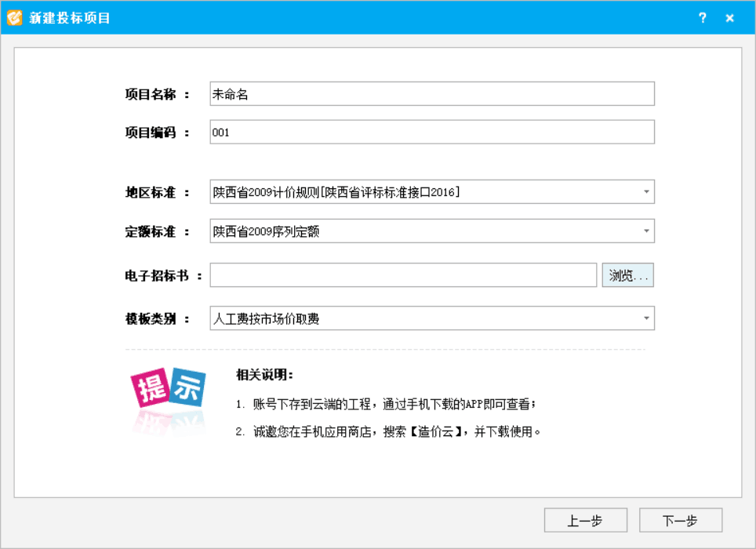Image resolution: width=756 pixels, height=549 pixels.
Task: Click the 项目编码 field showing 001
Action: (x=431, y=133)
